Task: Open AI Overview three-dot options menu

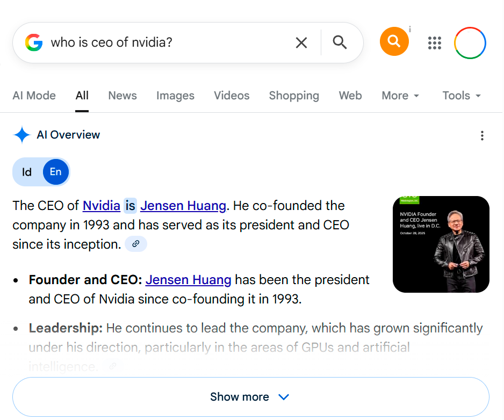Action: click(x=482, y=135)
